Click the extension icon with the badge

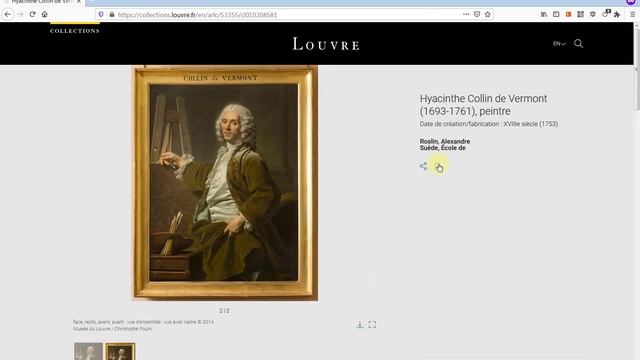point(605,14)
